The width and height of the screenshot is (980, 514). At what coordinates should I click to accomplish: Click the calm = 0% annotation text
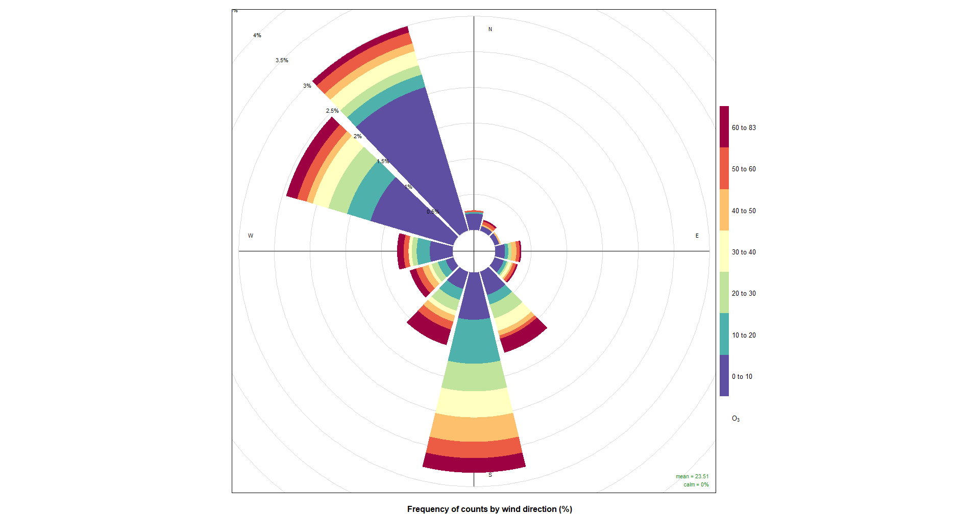pos(696,484)
